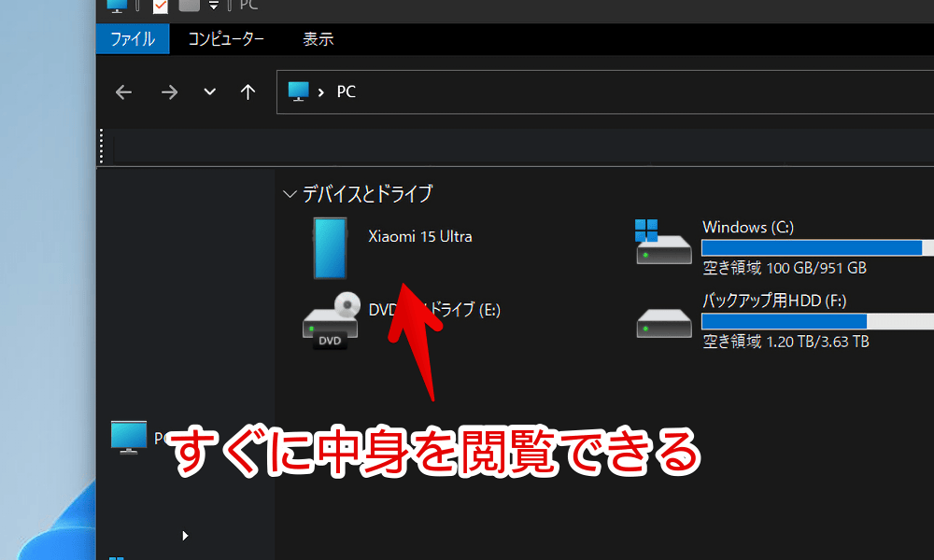Go forward with the right arrow
934x560 pixels.
pyautogui.click(x=169, y=92)
